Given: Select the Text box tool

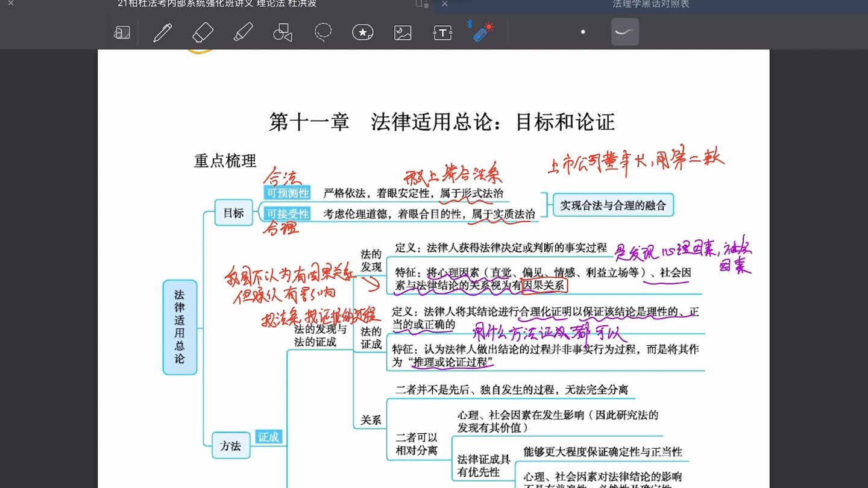Looking at the screenshot, I should click(443, 33).
